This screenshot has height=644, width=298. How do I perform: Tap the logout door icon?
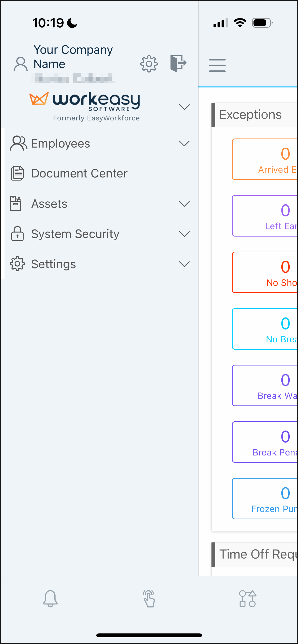pyautogui.click(x=178, y=64)
